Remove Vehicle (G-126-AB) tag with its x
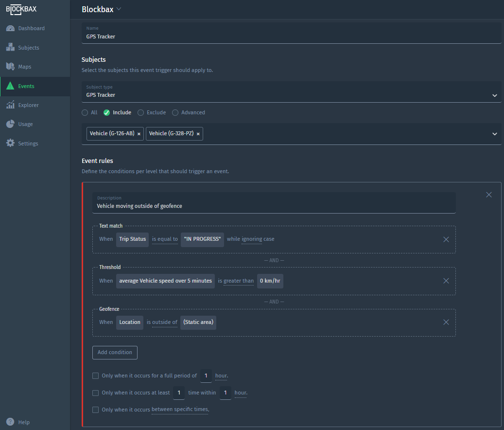The image size is (504, 430). [x=139, y=134]
